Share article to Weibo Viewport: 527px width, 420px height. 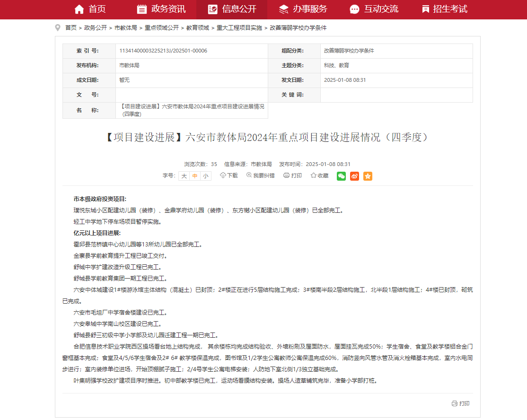point(354,176)
